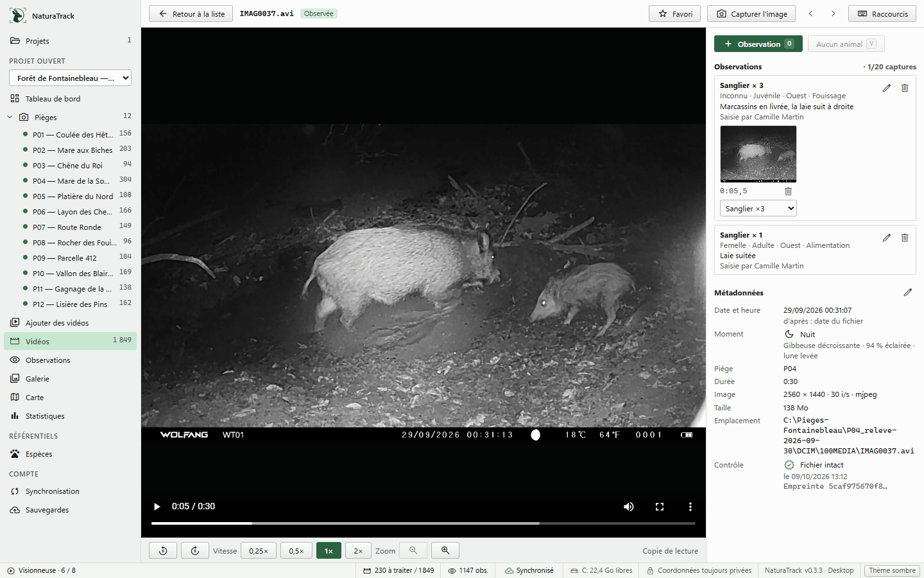Set playback speed to 0,25×

259,550
